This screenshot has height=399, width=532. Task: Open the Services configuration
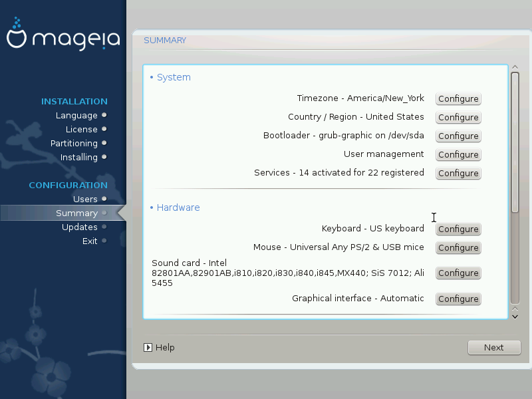click(x=458, y=173)
